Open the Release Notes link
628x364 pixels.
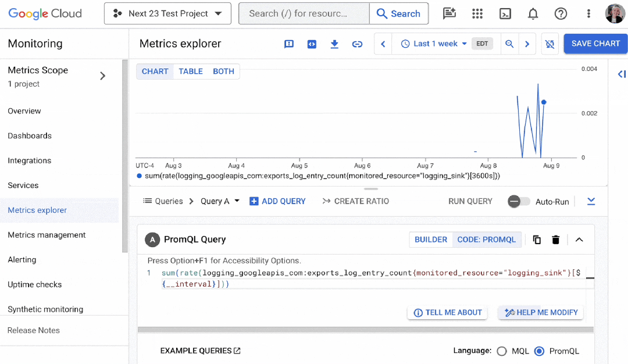click(34, 330)
